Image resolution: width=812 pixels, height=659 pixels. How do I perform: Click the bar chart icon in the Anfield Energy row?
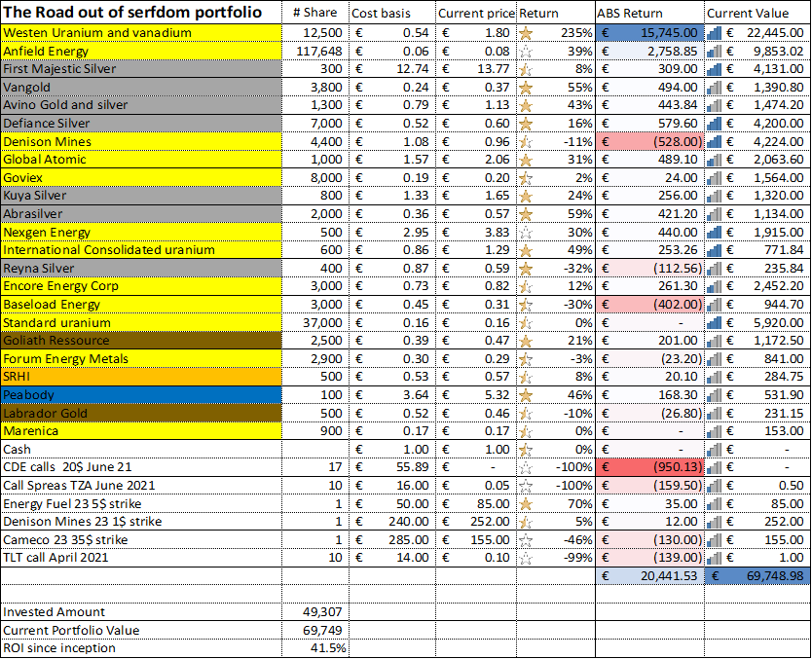(714, 52)
